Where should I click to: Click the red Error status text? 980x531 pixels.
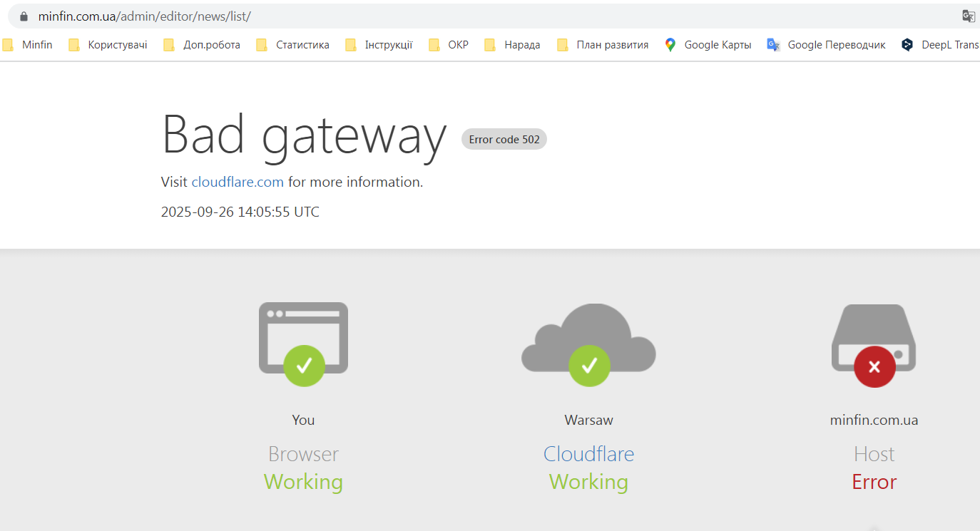[874, 482]
